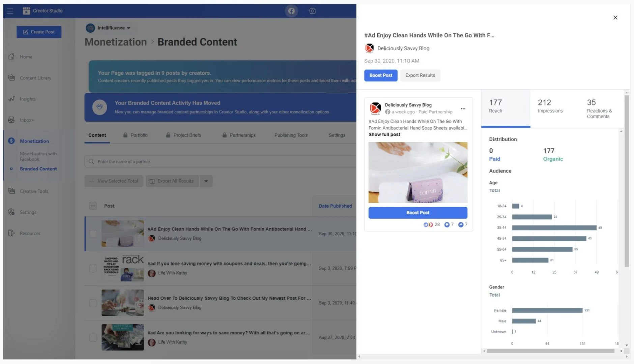Sort by Date Published column header

tap(335, 206)
